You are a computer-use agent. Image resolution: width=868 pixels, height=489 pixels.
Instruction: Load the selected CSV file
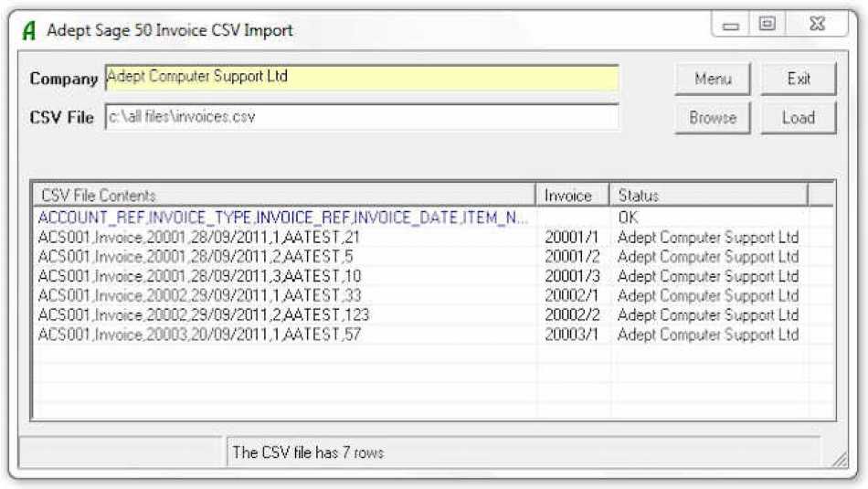click(x=798, y=118)
